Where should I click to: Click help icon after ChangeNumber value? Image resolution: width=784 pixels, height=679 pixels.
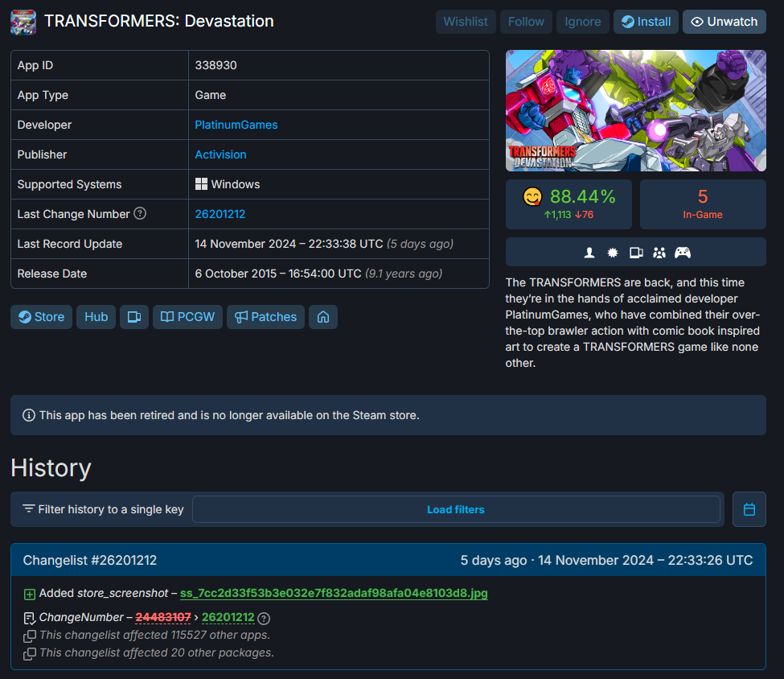[264, 619]
